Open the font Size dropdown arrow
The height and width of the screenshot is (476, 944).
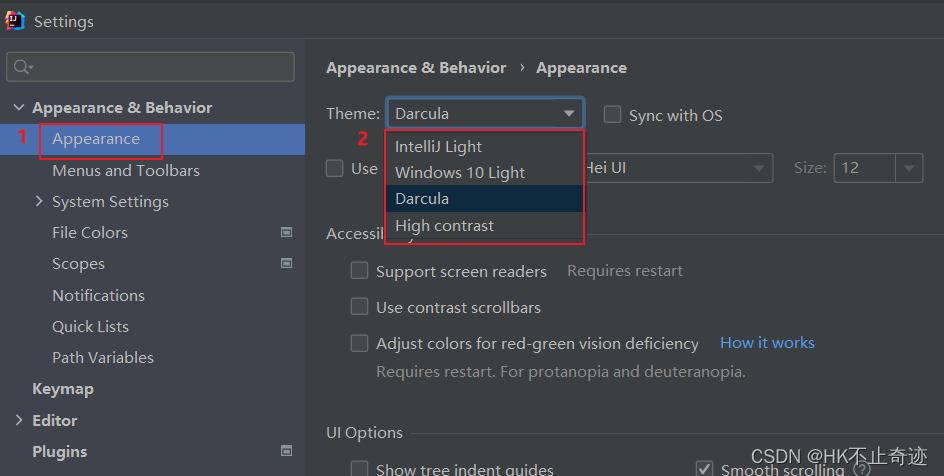[909, 168]
